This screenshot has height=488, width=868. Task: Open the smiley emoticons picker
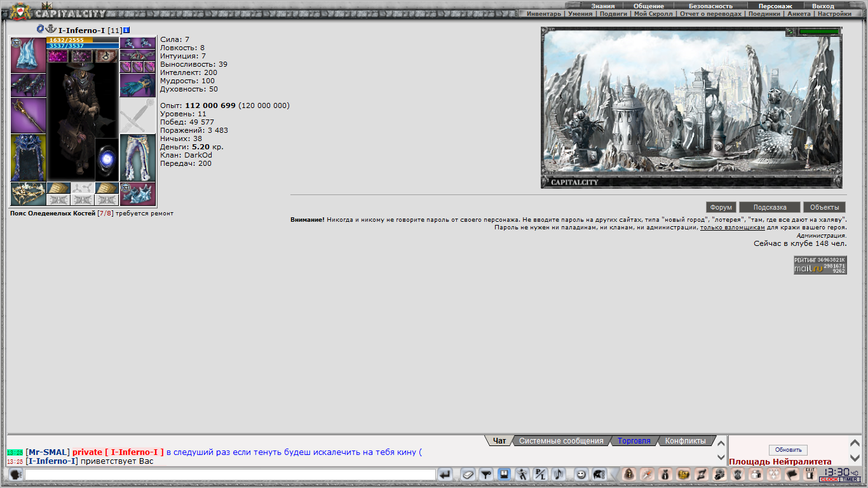pos(581,474)
